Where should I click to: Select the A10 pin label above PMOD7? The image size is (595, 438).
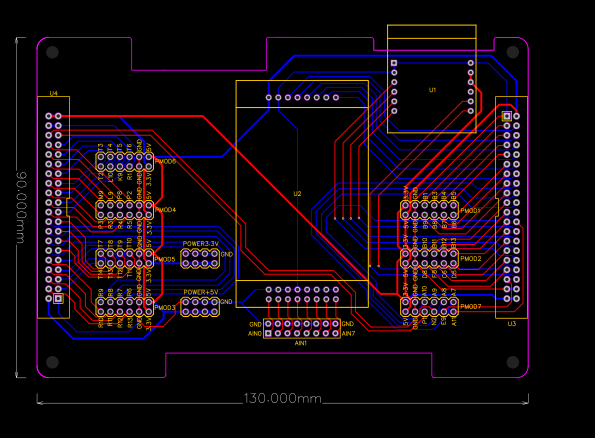pyautogui.click(x=425, y=290)
